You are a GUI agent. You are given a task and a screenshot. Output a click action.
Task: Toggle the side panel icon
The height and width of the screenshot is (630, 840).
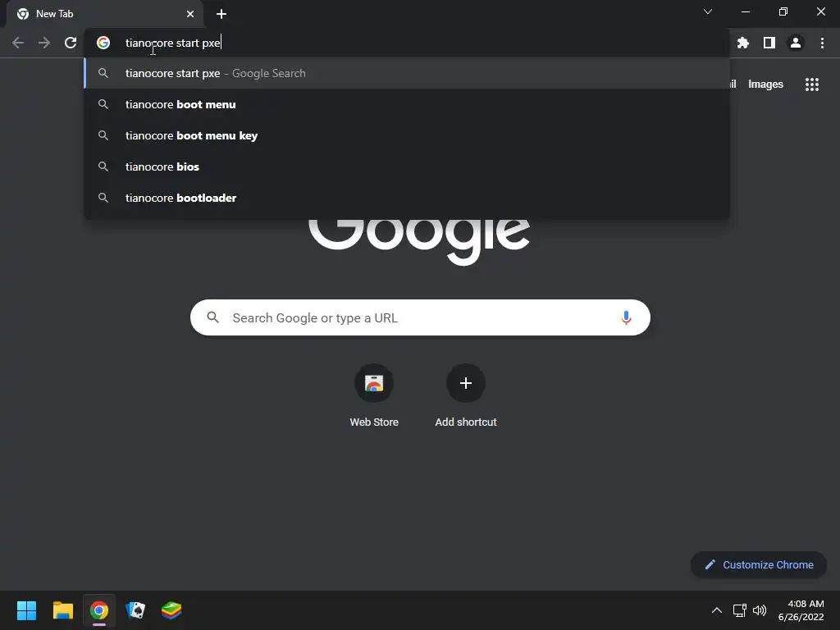[x=769, y=43]
